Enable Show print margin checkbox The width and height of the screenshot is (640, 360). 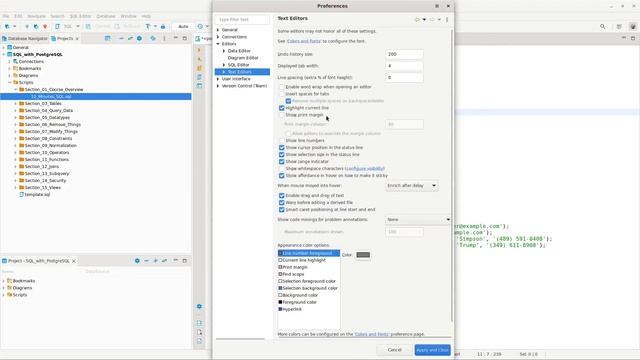pos(282,115)
